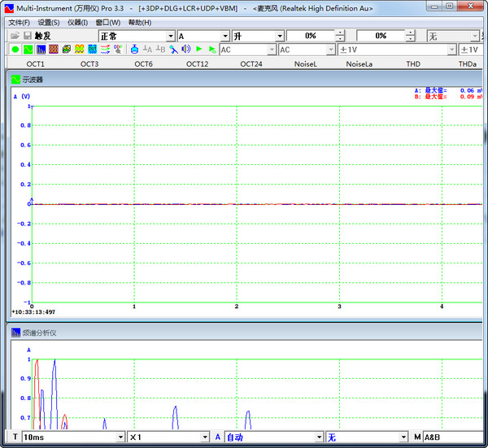Screen dimensions: 488x448
Task: Click the green play arrow icon
Action: pos(199,49)
